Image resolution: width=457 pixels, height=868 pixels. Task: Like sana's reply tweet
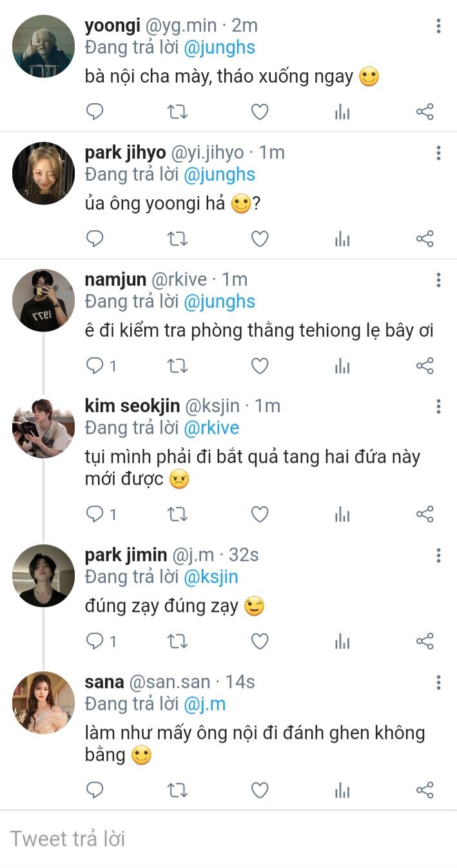pyautogui.click(x=260, y=790)
